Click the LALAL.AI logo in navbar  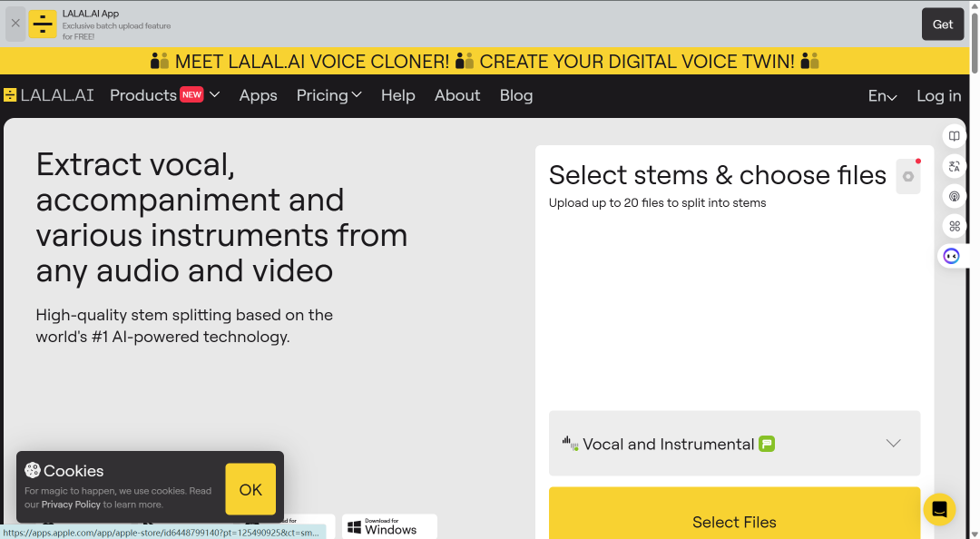tap(49, 95)
